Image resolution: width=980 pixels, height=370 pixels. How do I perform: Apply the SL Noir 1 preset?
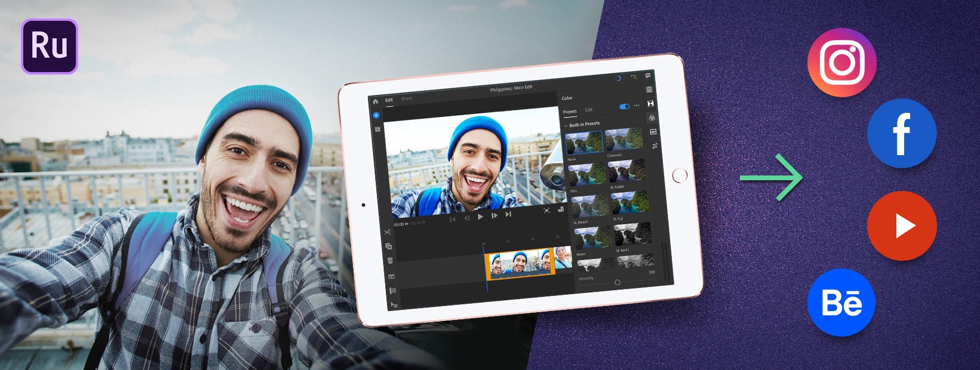pos(633,233)
